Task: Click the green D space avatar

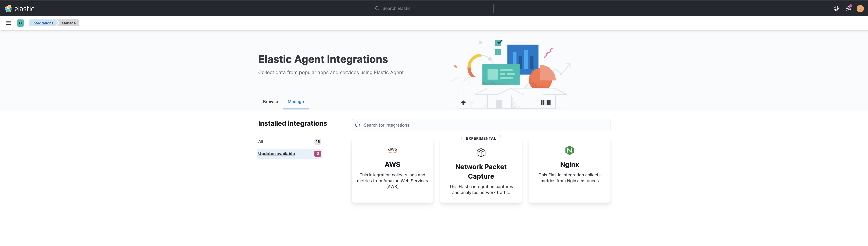Action: tap(20, 23)
